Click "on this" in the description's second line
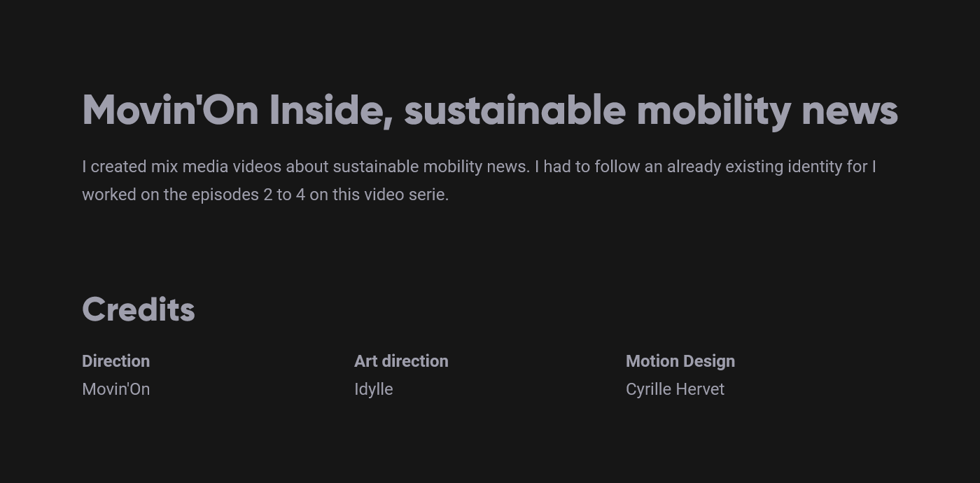980x483 pixels. [335, 195]
